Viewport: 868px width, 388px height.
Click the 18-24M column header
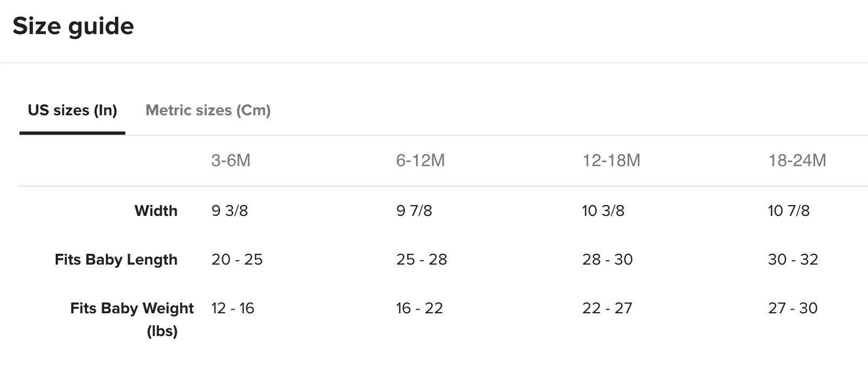pyautogui.click(x=797, y=160)
